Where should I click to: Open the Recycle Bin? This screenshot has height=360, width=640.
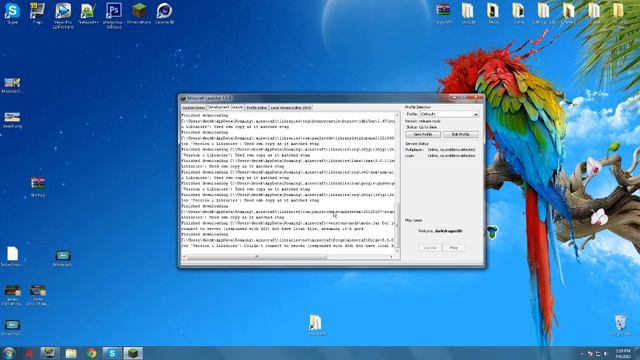pos(620,325)
